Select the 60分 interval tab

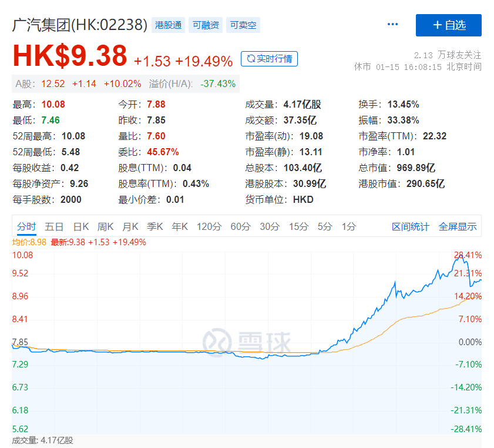240,226
